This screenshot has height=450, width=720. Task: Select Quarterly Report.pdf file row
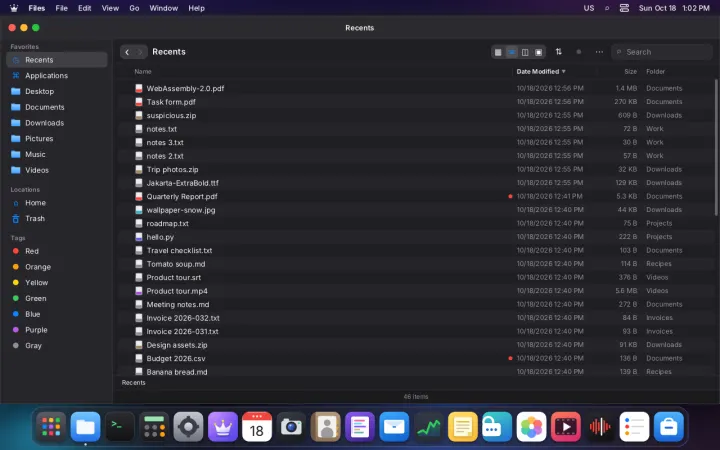tap(416, 197)
